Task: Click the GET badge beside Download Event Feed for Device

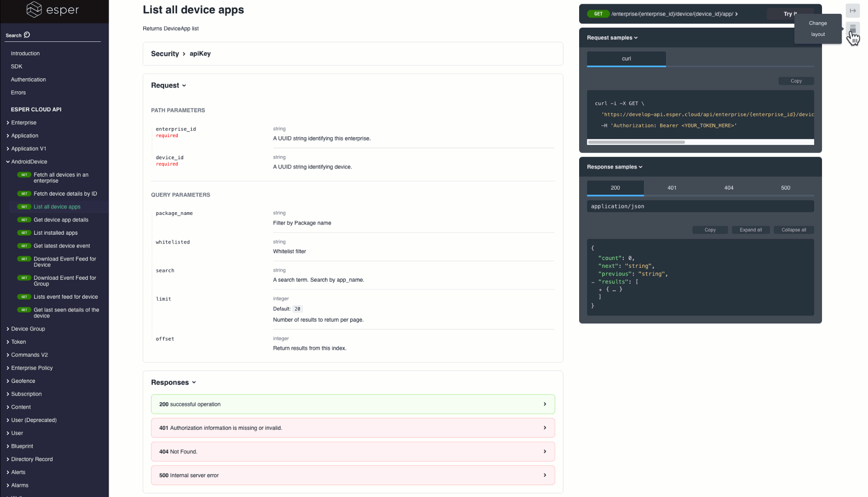Action: 24,259
